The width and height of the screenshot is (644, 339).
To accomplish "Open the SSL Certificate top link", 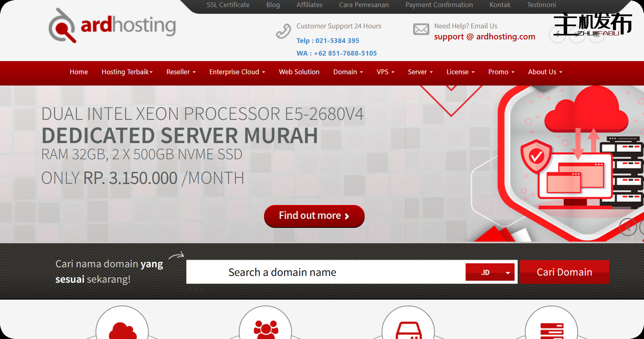I will (228, 5).
